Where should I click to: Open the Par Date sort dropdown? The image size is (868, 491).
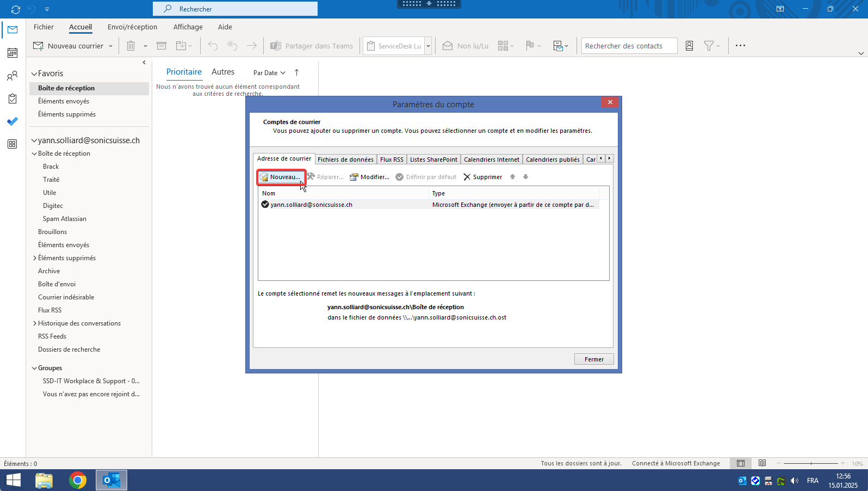[x=269, y=73]
